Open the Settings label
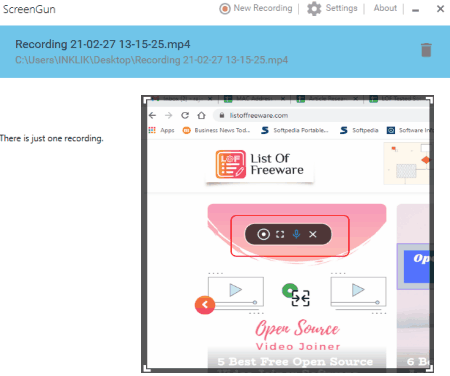 341,8
